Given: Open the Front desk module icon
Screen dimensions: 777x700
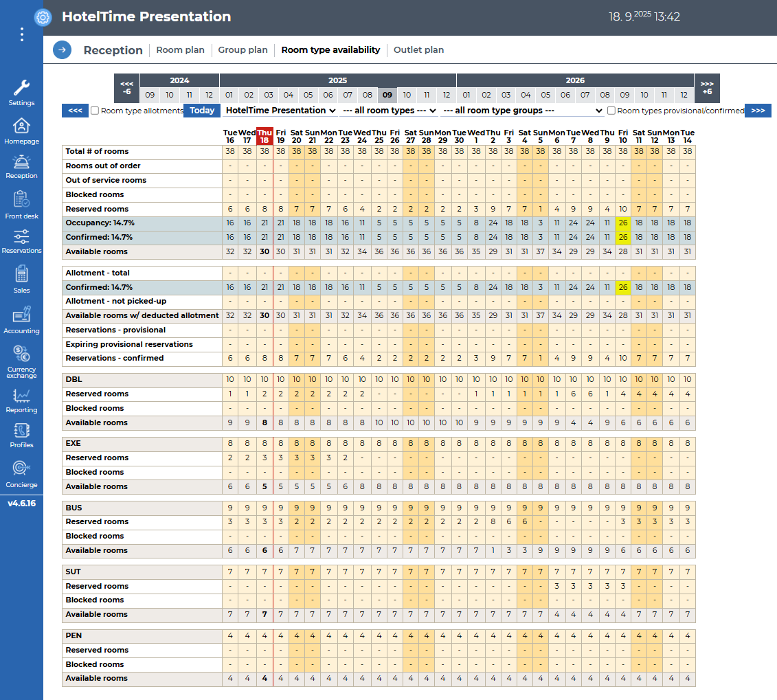Looking at the screenshot, I should (21, 200).
